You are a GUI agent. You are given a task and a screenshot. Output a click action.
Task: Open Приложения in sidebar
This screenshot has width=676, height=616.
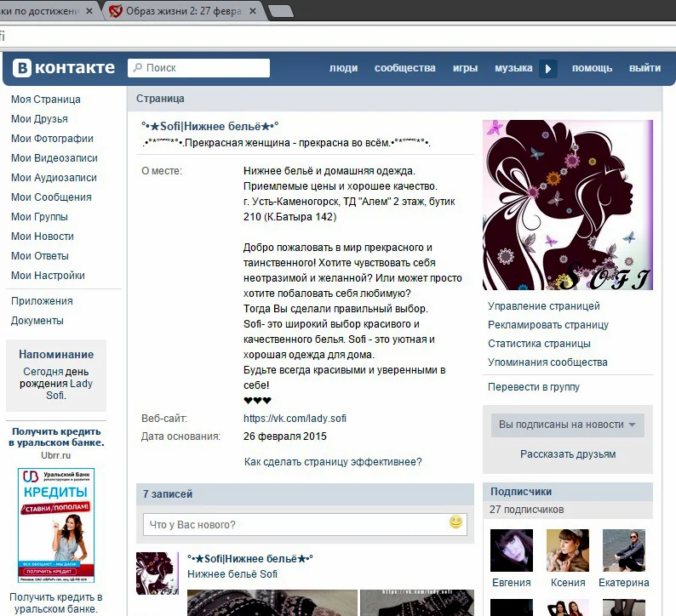[x=42, y=301]
